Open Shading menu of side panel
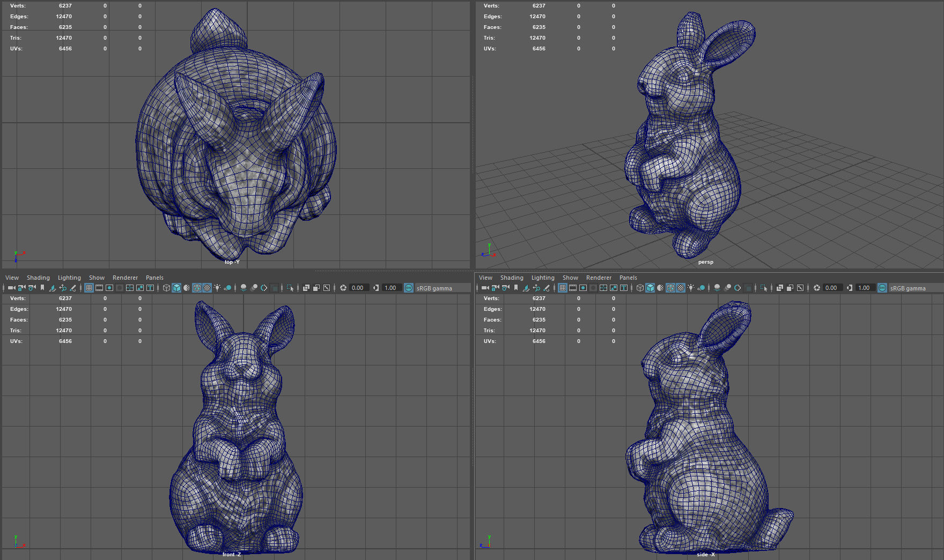This screenshot has height=560, width=944. (x=512, y=278)
